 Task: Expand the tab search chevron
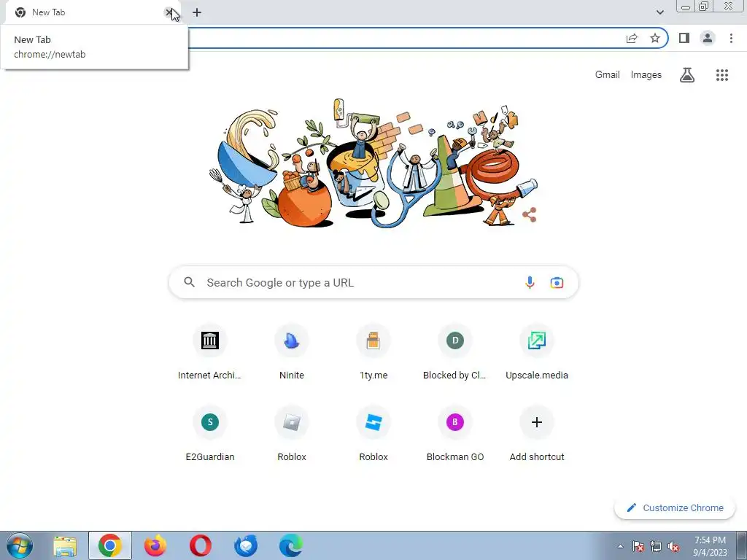pyautogui.click(x=659, y=12)
